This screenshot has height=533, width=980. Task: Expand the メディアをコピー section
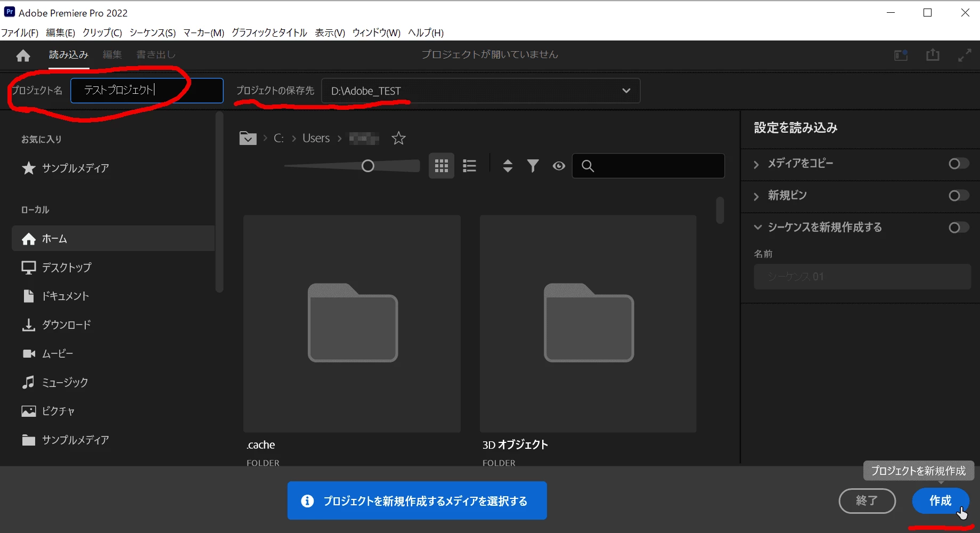tap(756, 164)
